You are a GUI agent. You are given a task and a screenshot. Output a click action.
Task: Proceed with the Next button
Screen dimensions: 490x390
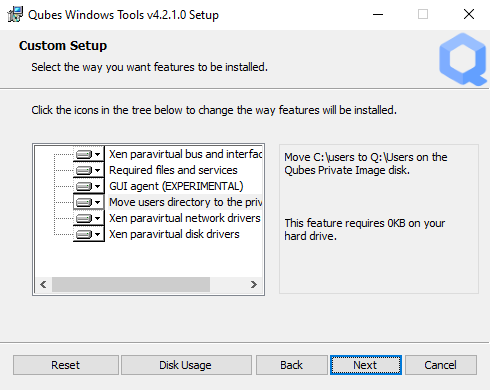pyautogui.click(x=366, y=365)
